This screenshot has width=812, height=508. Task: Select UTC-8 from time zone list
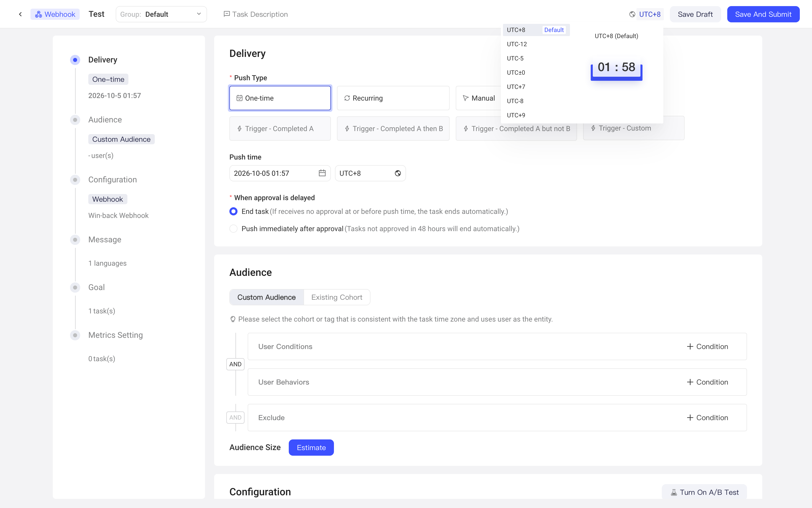[536, 101]
